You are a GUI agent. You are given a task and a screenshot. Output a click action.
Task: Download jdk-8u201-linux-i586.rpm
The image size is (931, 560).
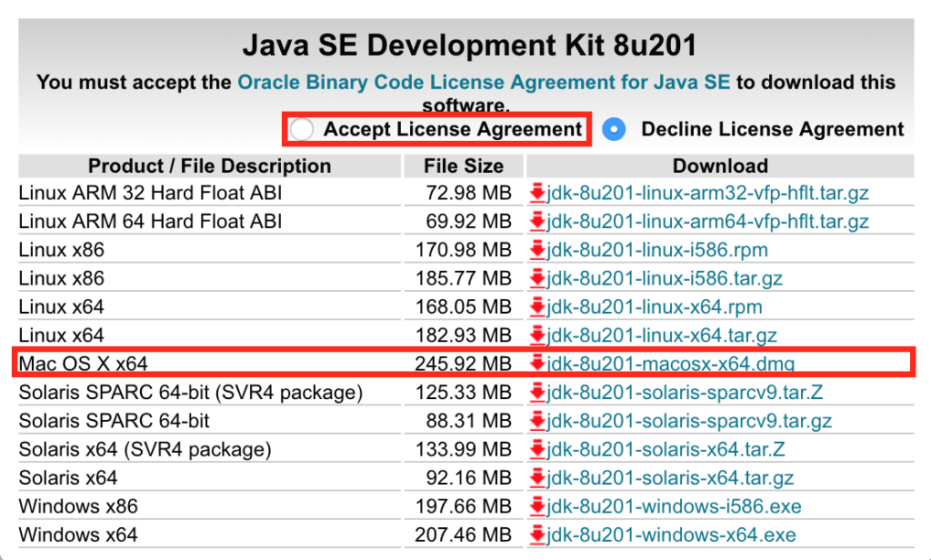point(657,250)
